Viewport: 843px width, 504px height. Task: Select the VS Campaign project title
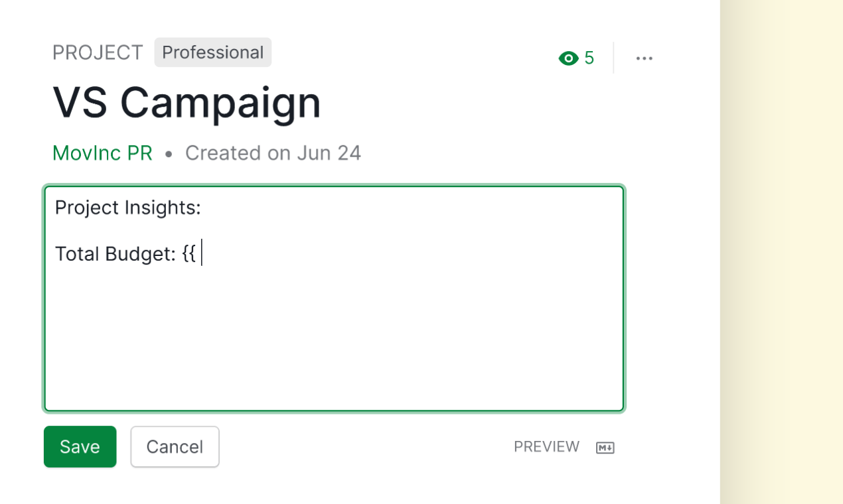(187, 103)
